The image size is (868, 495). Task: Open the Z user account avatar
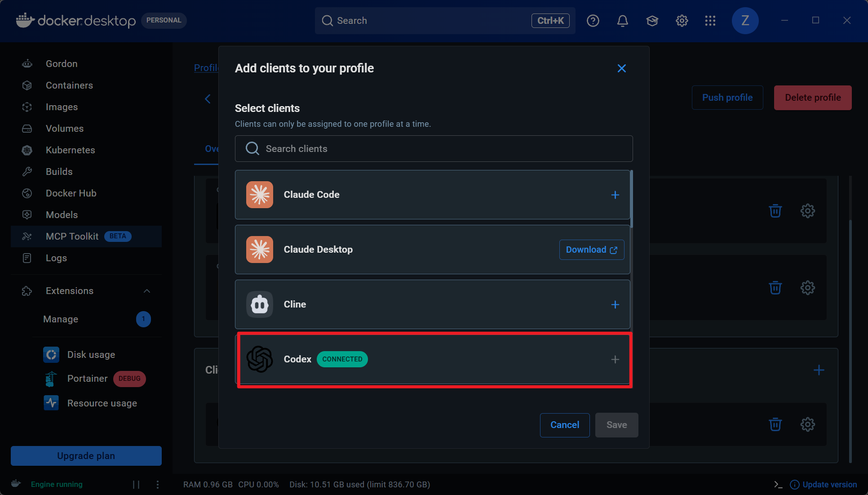[x=745, y=21]
